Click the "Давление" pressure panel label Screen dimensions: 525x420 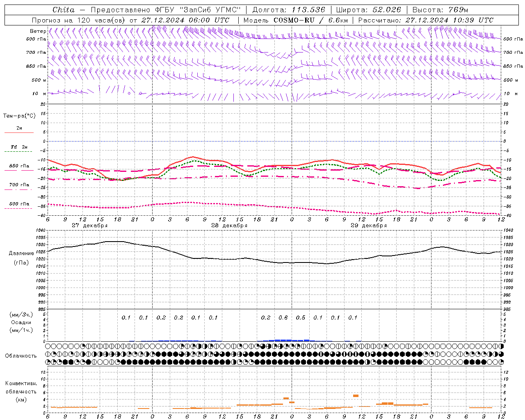21,253
